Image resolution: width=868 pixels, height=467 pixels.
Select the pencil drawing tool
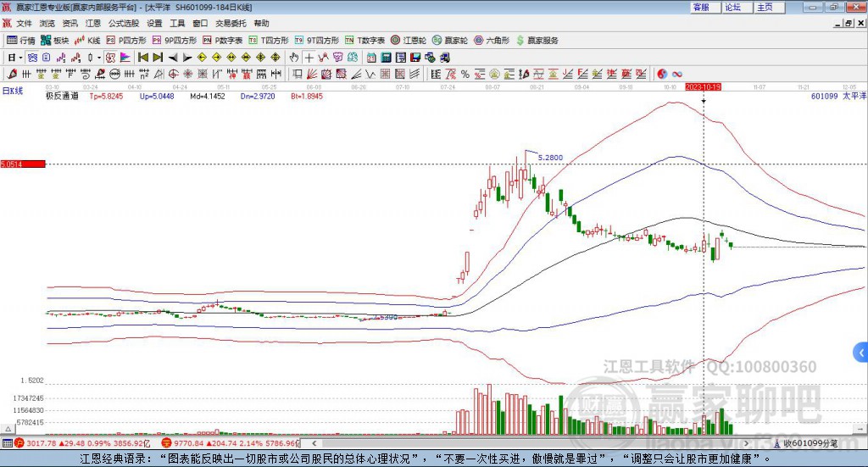click(x=12, y=74)
